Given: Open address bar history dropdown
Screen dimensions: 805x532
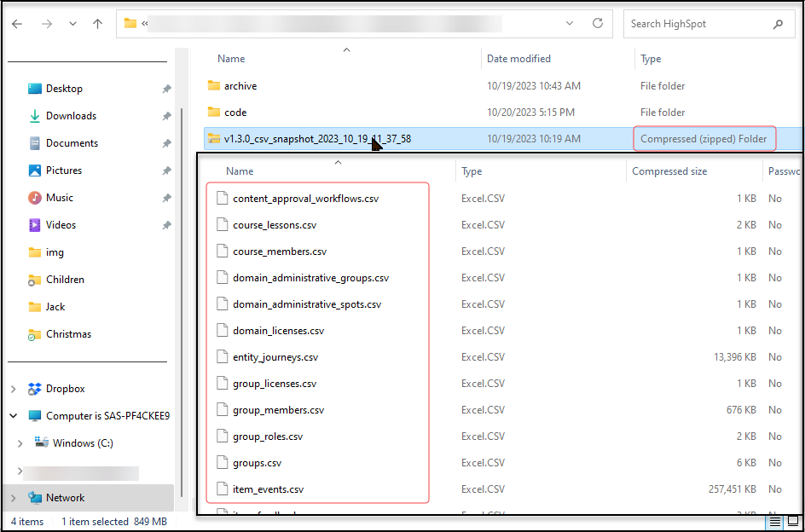Looking at the screenshot, I should click(x=570, y=24).
